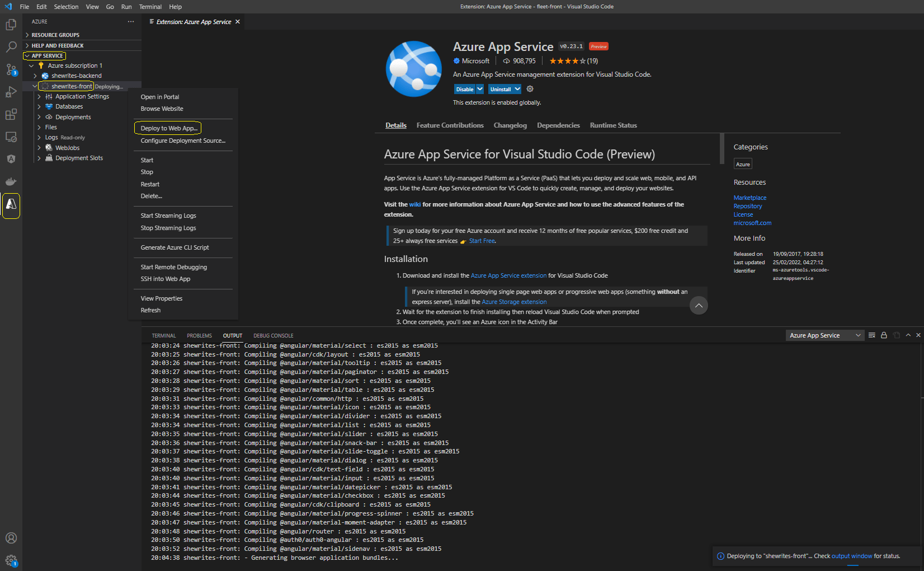This screenshot has height=571, width=924.
Task: Click the Disable extension button
Action: pyautogui.click(x=465, y=89)
